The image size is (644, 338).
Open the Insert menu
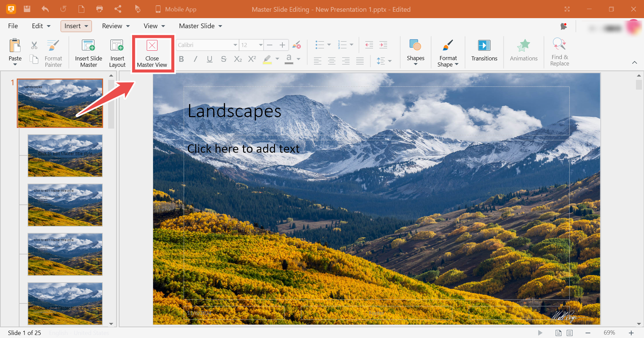point(76,26)
